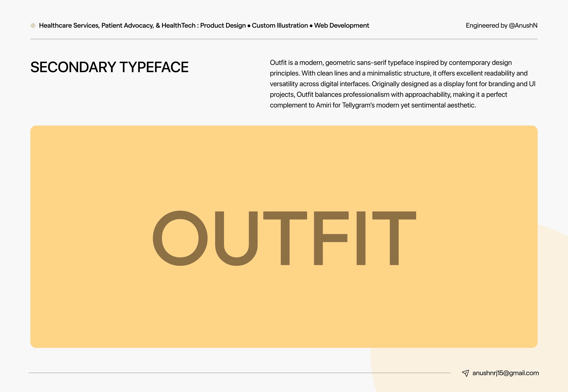
Task: Select the "SECONDARY TYPEFACE" heading
Action: coord(109,67)
